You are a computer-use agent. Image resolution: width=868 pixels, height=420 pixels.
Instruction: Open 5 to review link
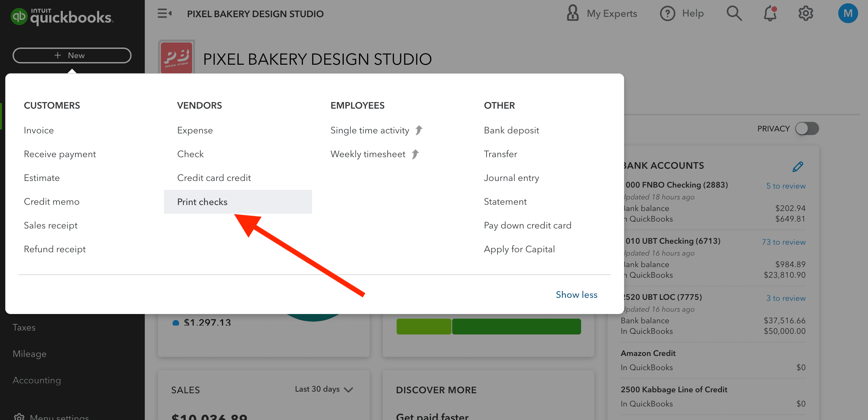785,186
